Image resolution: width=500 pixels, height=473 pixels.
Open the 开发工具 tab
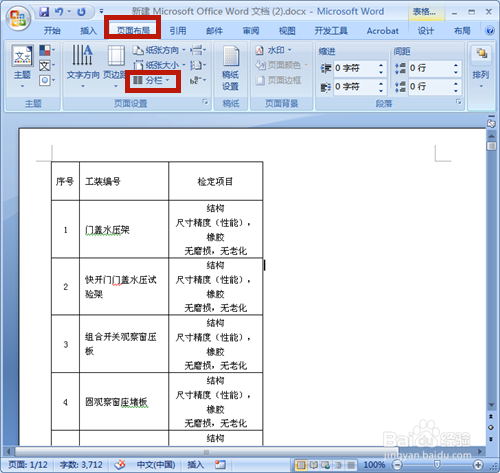coord(331,31)
